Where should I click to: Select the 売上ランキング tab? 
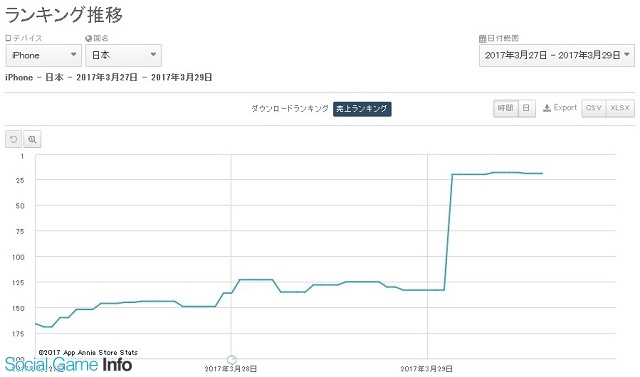click(362, 109)
